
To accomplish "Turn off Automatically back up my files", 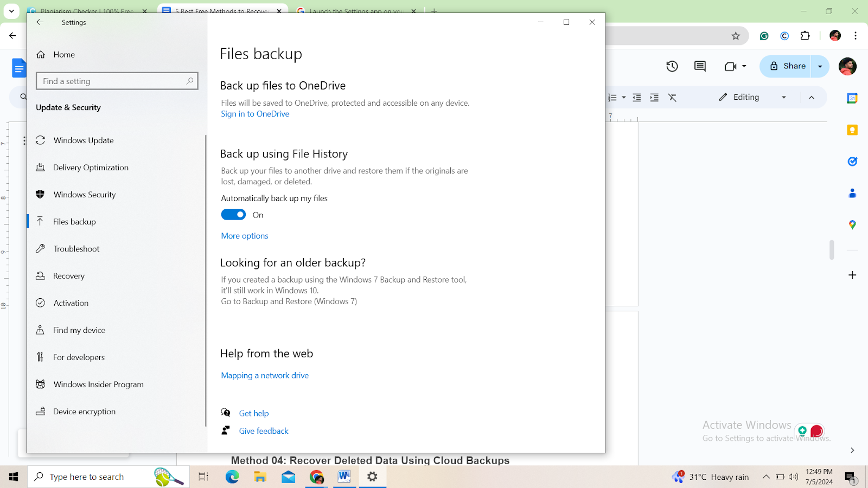I will click(x=233, y=215).
